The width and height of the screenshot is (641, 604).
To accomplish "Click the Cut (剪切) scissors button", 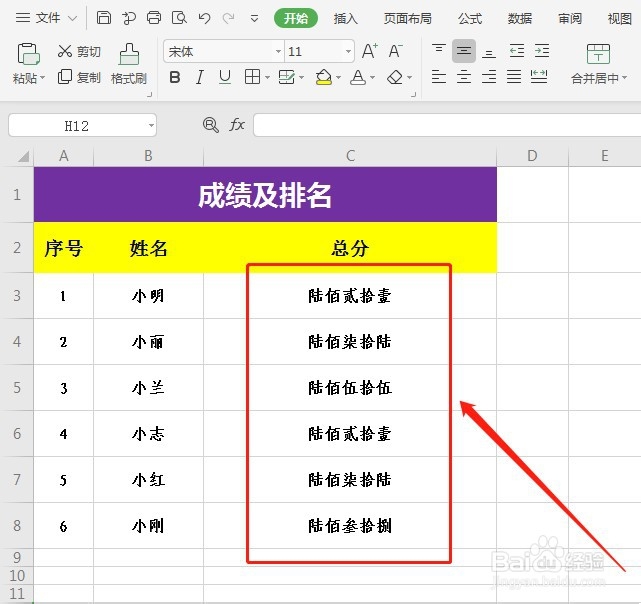I will (79, 51).
